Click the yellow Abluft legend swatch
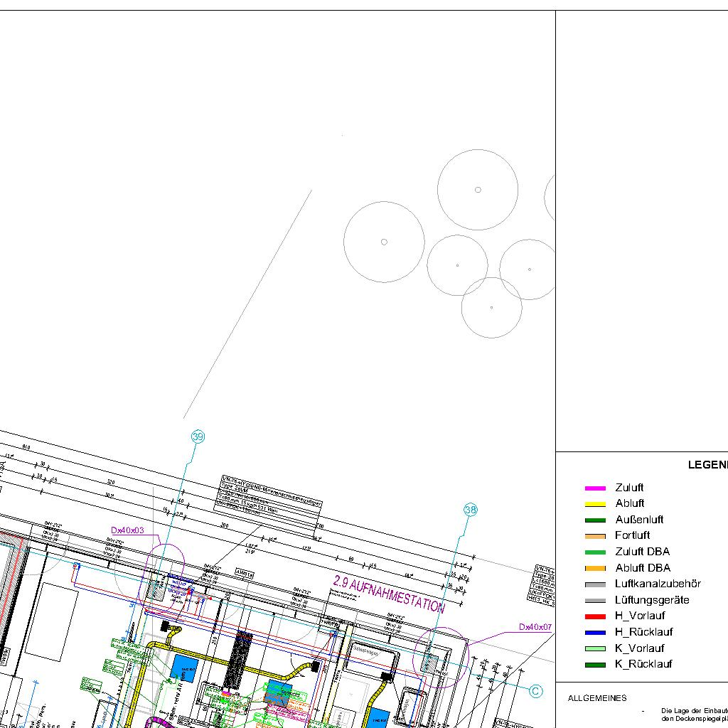 click(594, 504)
